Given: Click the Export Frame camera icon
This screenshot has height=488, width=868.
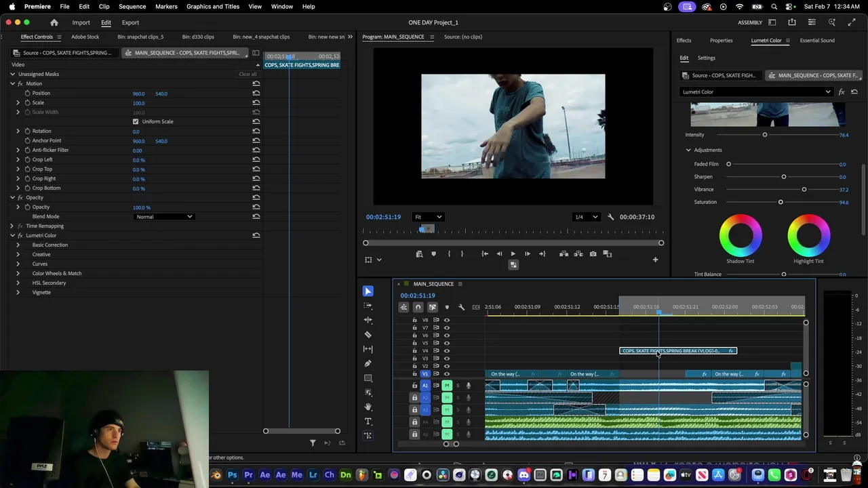Looking at the screenshot, I should (593, 254).
